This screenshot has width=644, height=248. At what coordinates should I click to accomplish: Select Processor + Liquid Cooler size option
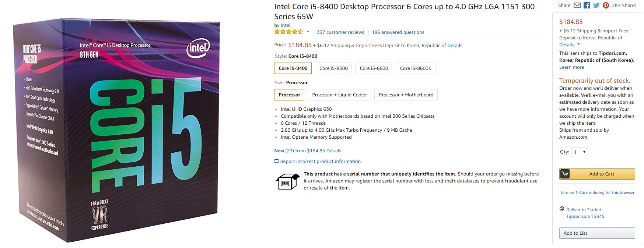(x=339, y=95)
